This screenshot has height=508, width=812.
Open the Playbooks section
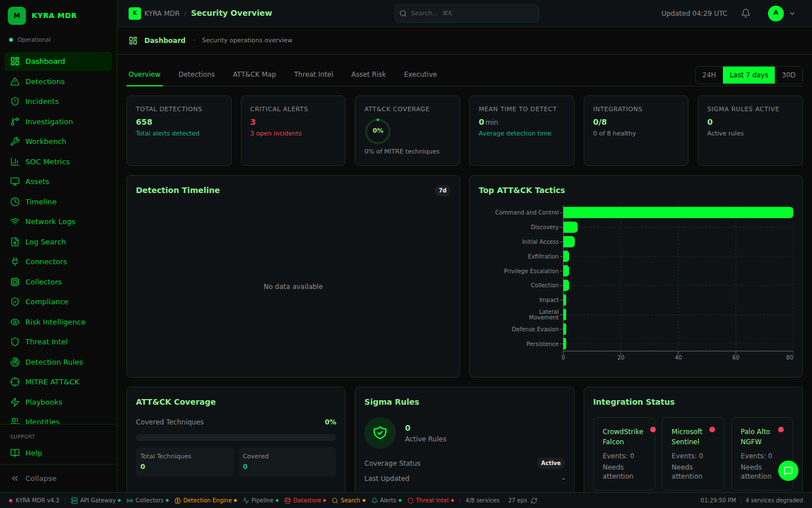coord(43,402)
